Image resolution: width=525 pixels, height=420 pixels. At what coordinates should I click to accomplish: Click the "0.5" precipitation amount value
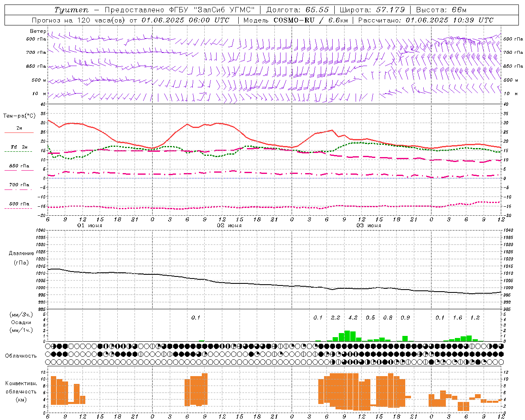[x=370, y=317]
